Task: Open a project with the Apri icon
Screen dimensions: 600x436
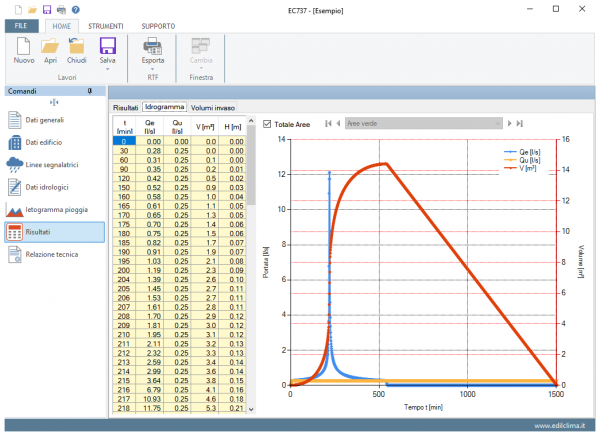Action: coord(50,46)
